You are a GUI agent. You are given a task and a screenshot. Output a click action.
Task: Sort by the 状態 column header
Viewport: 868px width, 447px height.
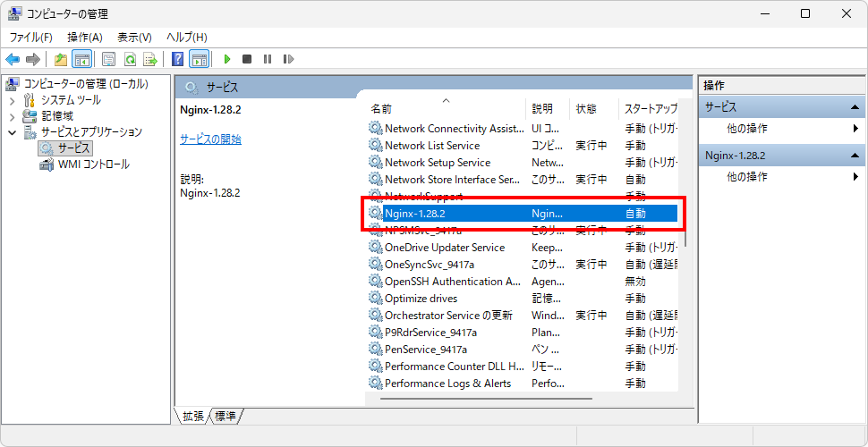(594, 108)
